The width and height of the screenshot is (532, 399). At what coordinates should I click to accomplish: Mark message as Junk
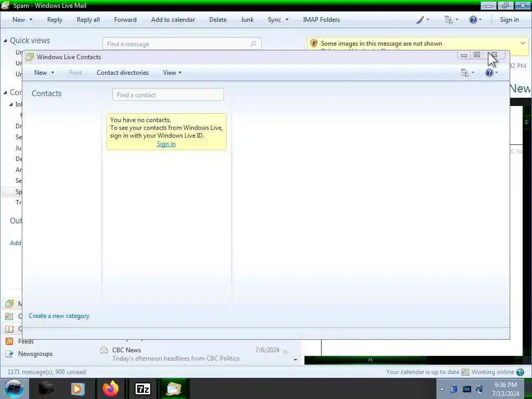[247, 20]
